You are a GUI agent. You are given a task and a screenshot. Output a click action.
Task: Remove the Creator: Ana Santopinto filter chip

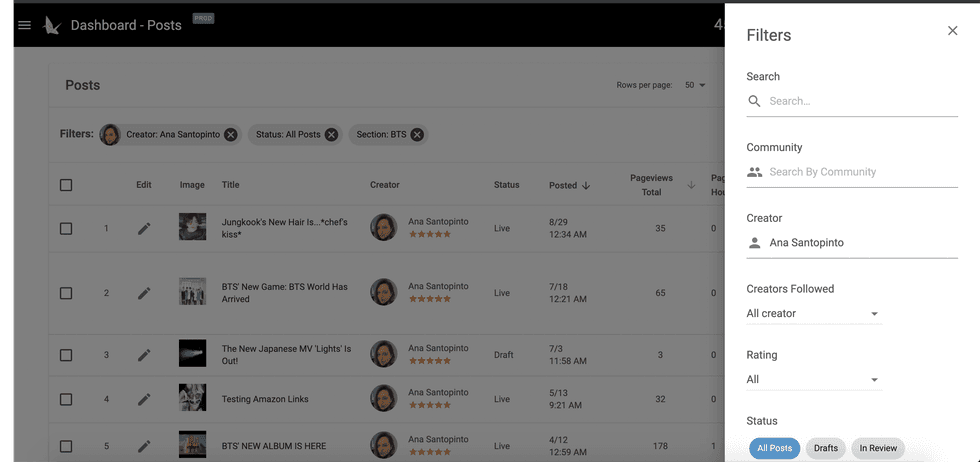[x=231, y=134]
